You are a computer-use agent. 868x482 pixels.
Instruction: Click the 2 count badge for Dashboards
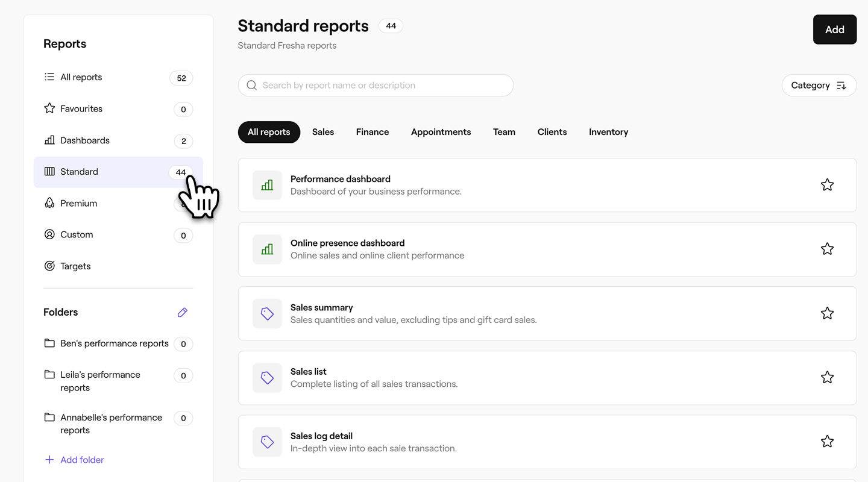point(183,141)
